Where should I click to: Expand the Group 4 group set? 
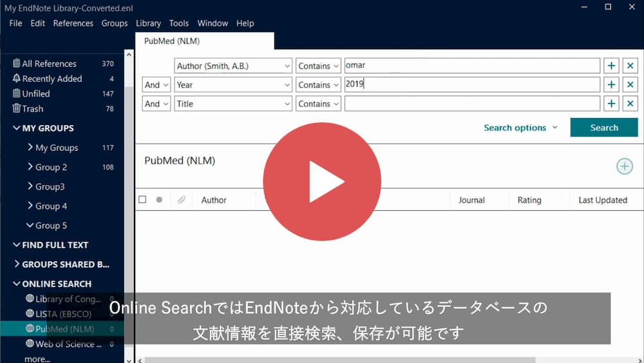30,205
